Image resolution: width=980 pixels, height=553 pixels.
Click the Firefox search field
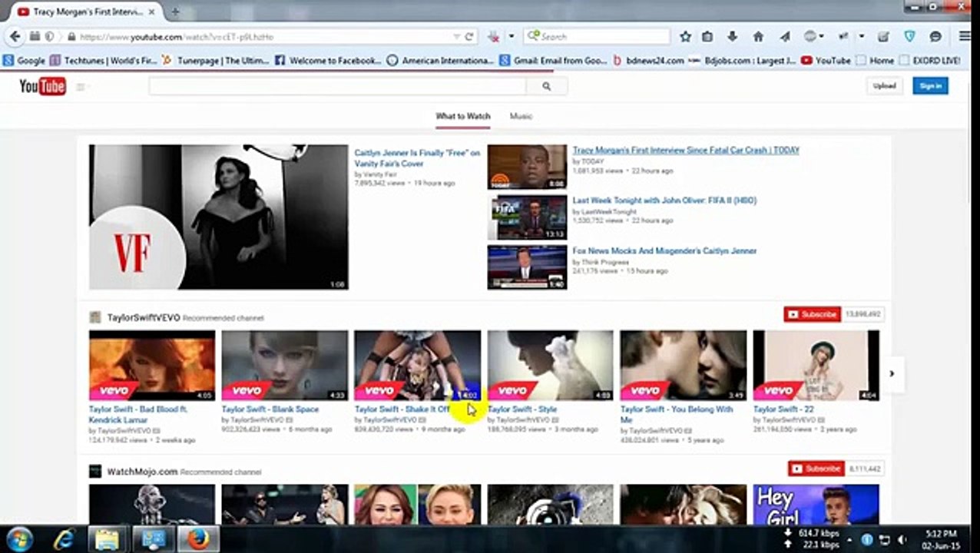[597, 36]
